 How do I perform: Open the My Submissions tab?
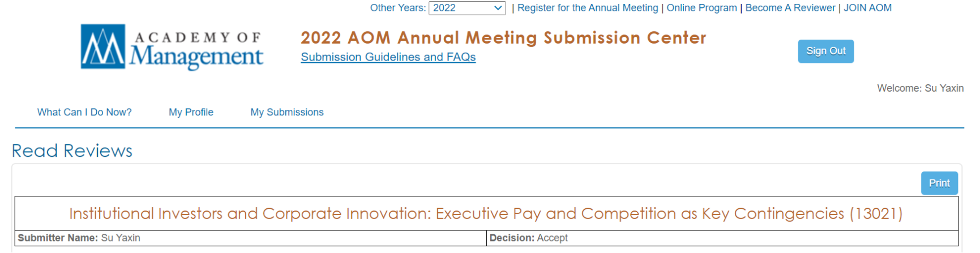(x=287, y=112)
